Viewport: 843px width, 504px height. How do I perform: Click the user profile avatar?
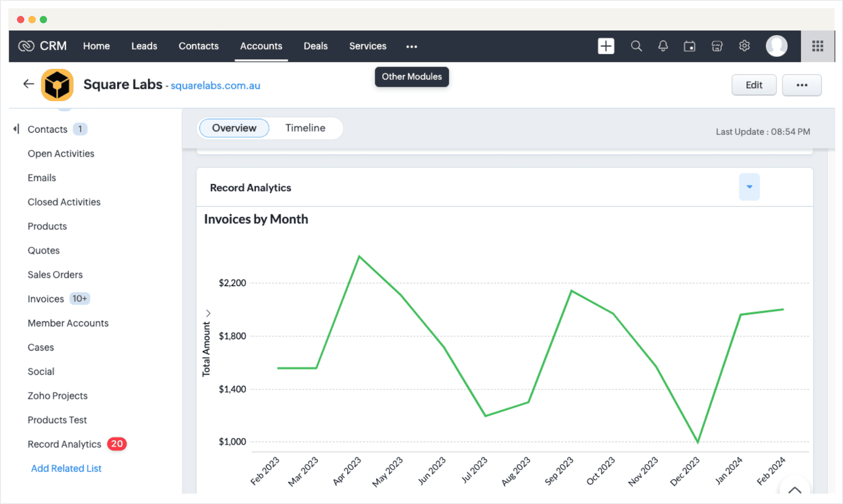coord(776,46)
